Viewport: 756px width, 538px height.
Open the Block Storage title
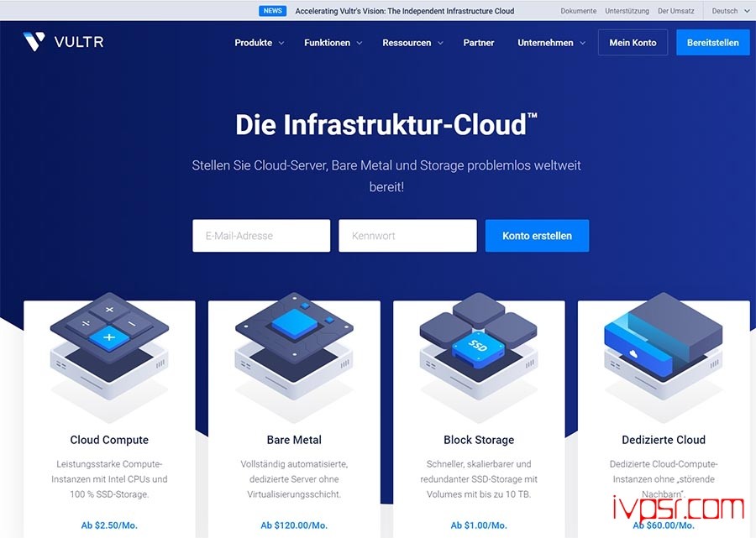click(x=479, y=440)
